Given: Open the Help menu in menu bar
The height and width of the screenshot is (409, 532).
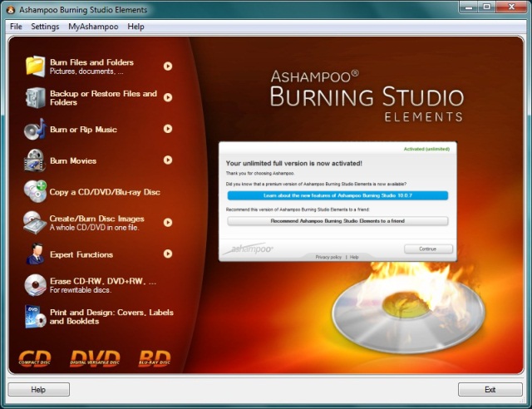Looking at the screenshot, I should (135, 27).
